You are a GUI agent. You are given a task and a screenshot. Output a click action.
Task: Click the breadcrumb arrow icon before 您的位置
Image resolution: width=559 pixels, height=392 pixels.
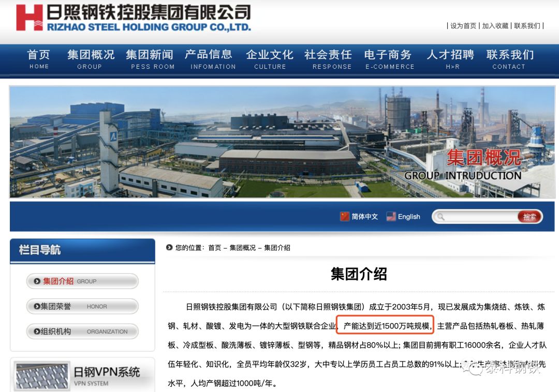[169, 247]
